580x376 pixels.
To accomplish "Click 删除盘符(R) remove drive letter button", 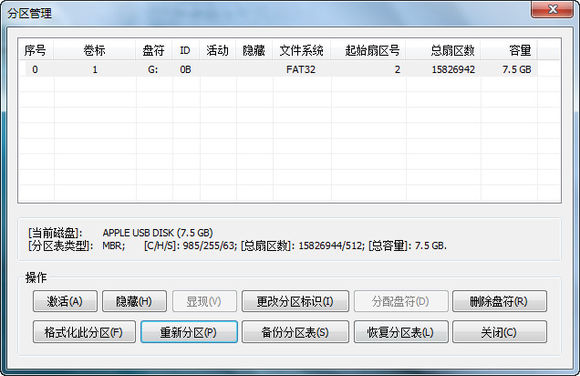I will (499, 301).
